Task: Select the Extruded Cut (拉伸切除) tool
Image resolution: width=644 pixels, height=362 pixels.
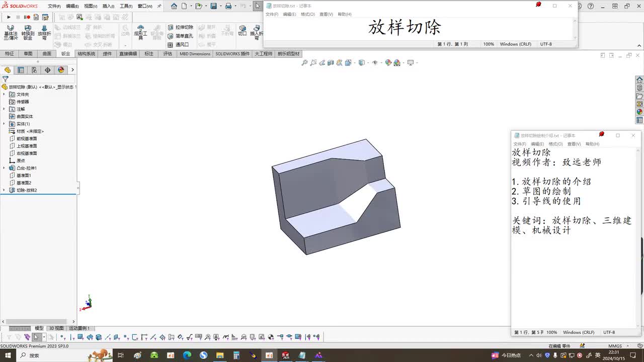Action: click(x=180, y=27)
